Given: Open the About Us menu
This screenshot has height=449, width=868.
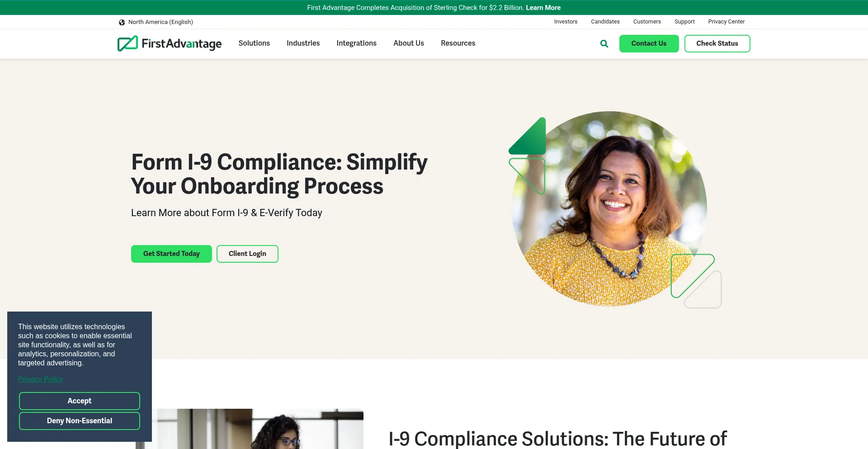Looking at the screenshot, I should (x=409, y=43).
